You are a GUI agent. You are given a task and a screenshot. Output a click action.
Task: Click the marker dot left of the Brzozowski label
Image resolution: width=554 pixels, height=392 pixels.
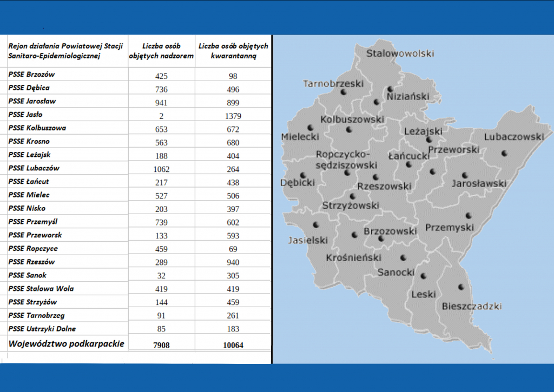(x=354, y=235)
